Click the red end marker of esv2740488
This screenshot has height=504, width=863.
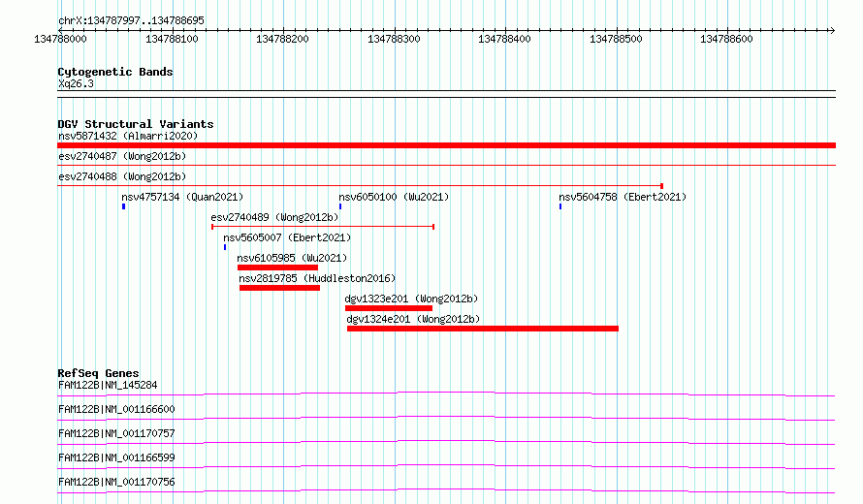click(x=661, y=186)
